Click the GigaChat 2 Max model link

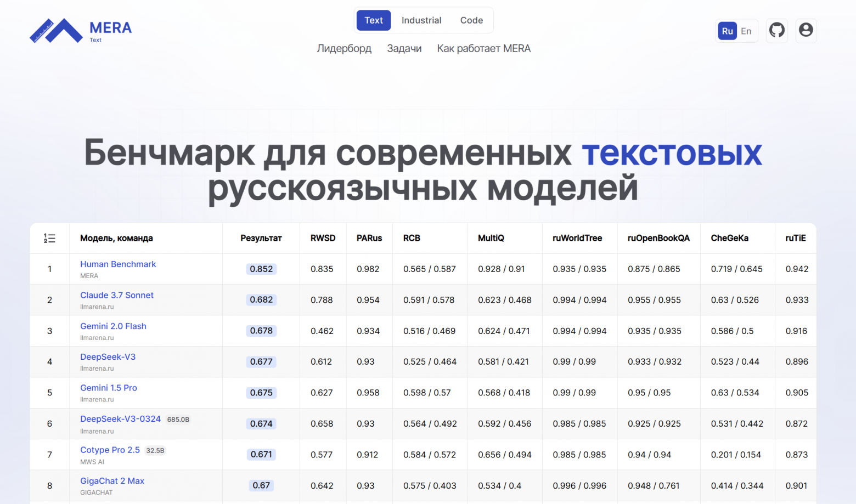pyautogui.click(x=112, y=480)
